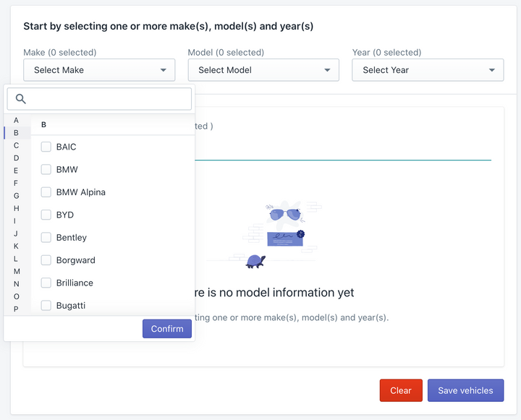Click the Save vehicles button
This screenshot has height=420, width=521.
pyautogui.click(x=465, y=390)
